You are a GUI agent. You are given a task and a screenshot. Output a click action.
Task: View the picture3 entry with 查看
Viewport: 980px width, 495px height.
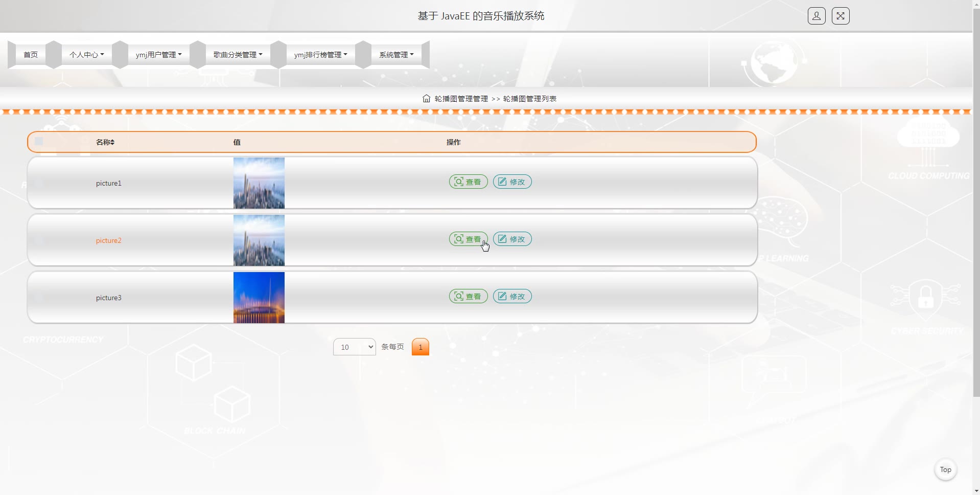pos(469,296)
